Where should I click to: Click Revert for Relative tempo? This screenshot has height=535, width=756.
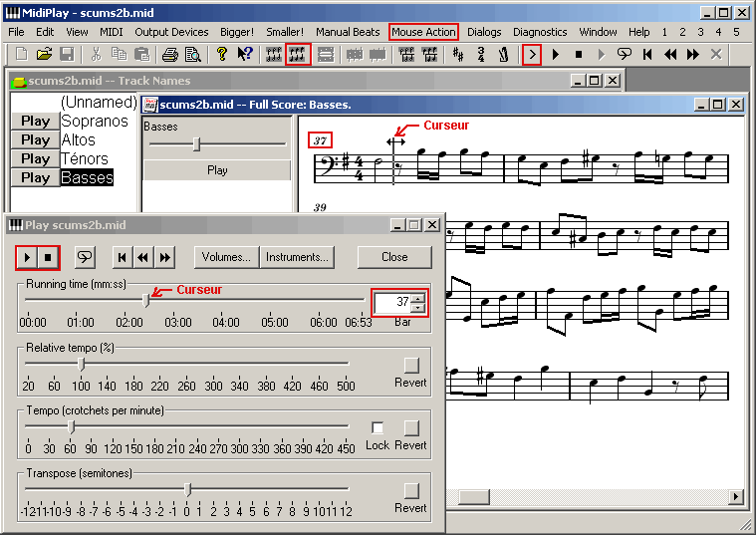point(411,366)
